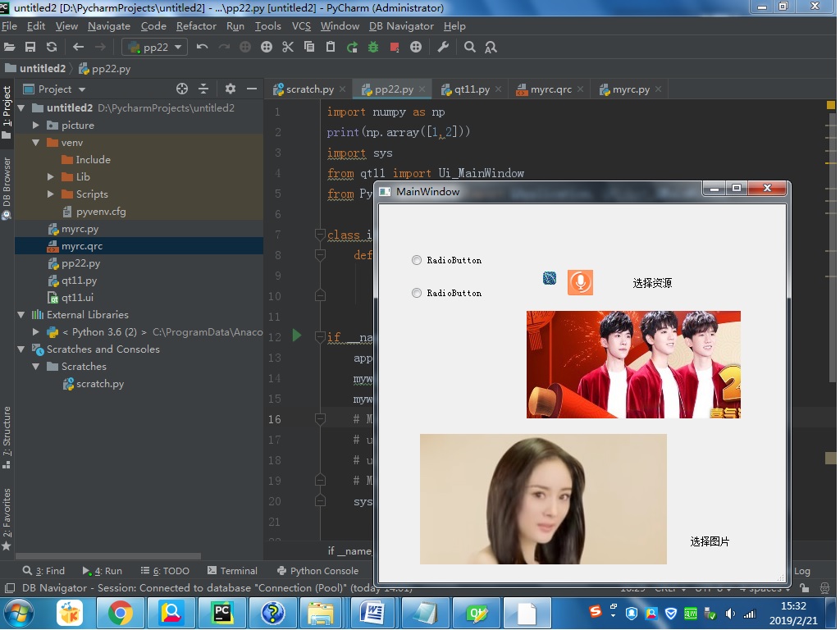Open the DB Navigator menu

tap(401, 25)
